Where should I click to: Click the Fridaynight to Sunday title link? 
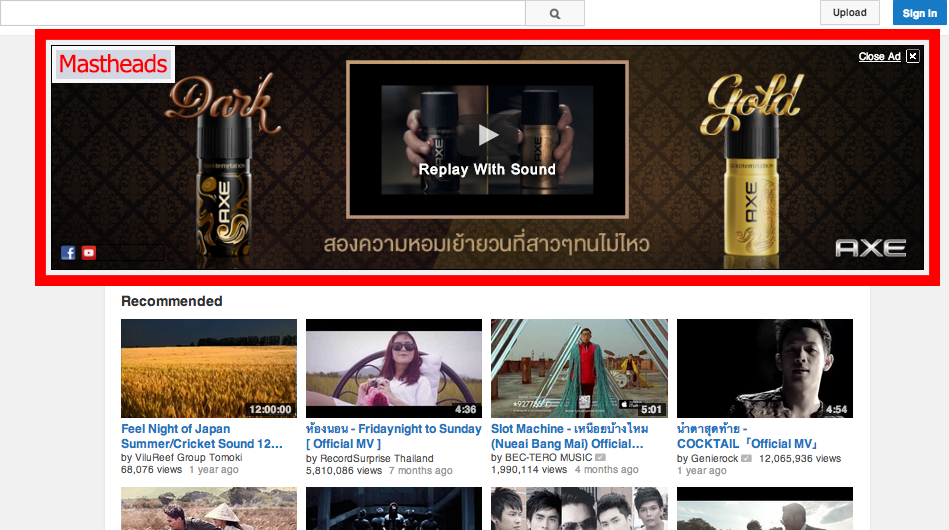(x=393, y=436)
